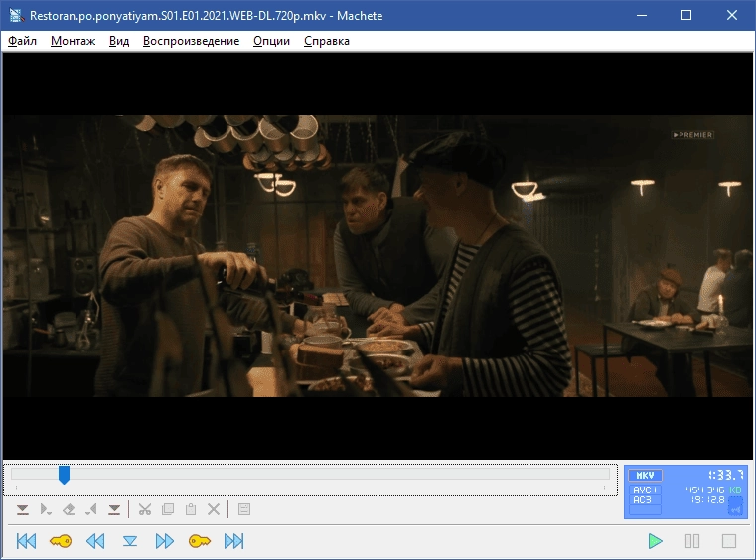Open the Воспроизведение menu
Viewport: 756px width, 560px height.
tap(191, 41)
